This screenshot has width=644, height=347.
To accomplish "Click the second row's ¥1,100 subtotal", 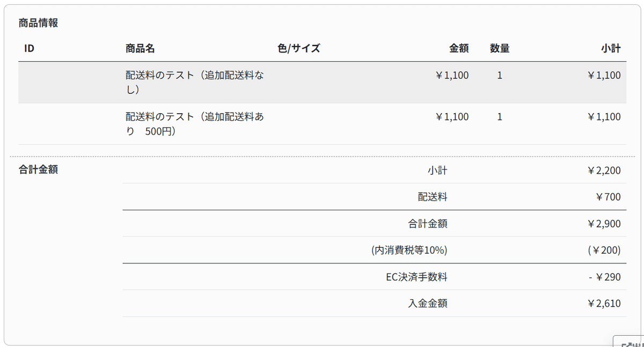I will (604, 117).
